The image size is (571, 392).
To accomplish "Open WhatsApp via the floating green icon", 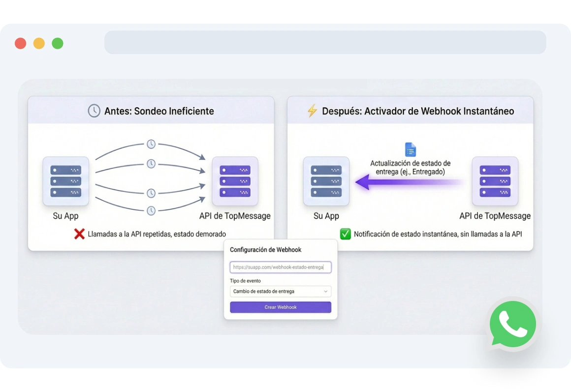I will click(x=512, y=324).
